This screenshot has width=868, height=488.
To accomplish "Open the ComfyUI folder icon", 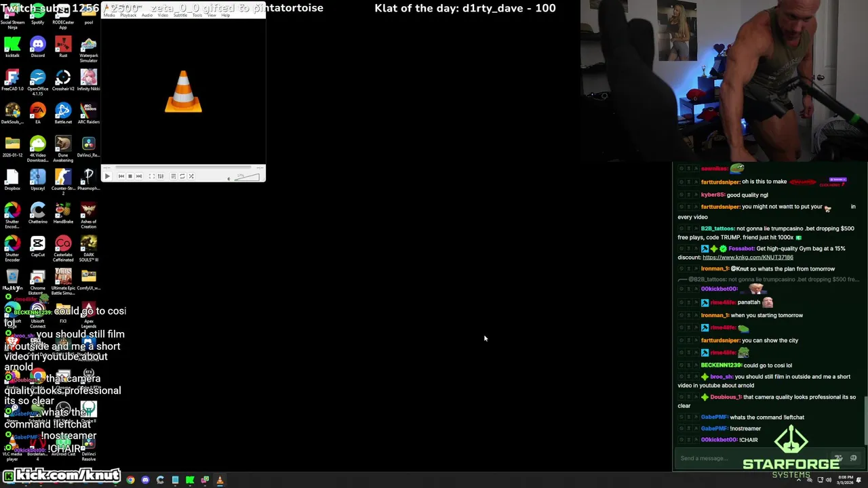I will coord(88,279).
